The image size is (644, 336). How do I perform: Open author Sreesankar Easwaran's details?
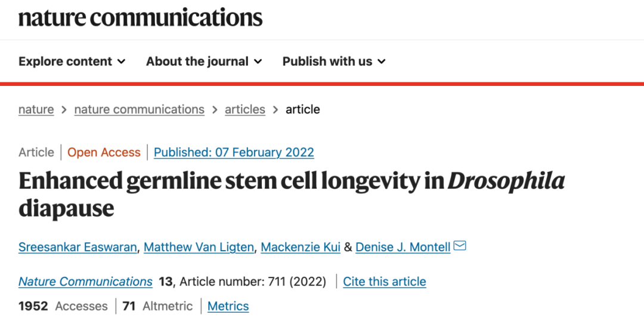78,246
